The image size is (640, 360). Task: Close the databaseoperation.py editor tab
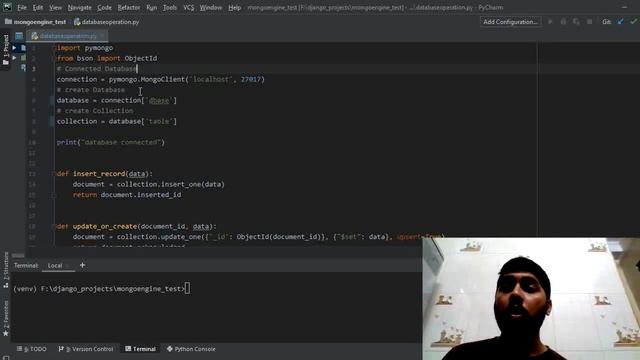pos(102,36)
